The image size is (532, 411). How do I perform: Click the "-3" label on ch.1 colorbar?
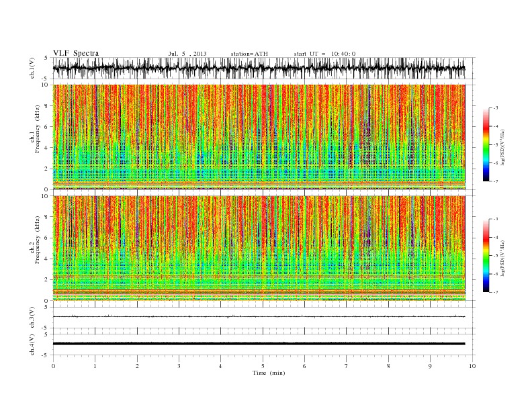495,108
